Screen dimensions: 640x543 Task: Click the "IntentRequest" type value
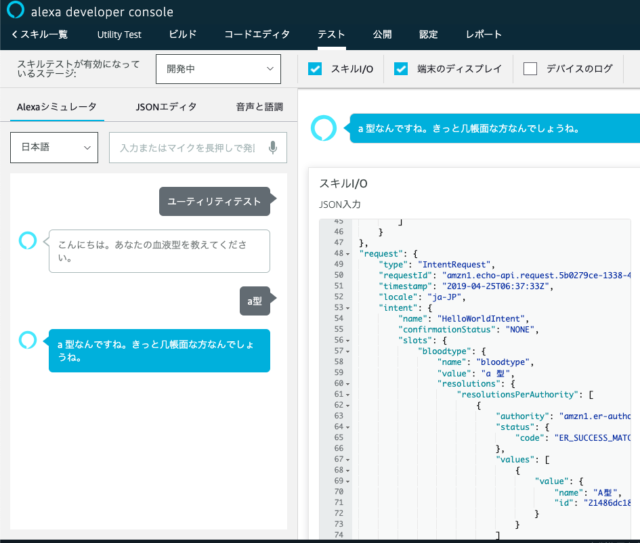454,265
